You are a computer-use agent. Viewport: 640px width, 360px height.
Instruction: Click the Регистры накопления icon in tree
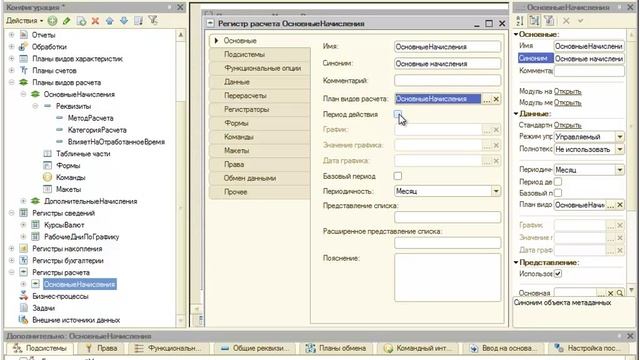pyautogui.click(x=24, y=249)
